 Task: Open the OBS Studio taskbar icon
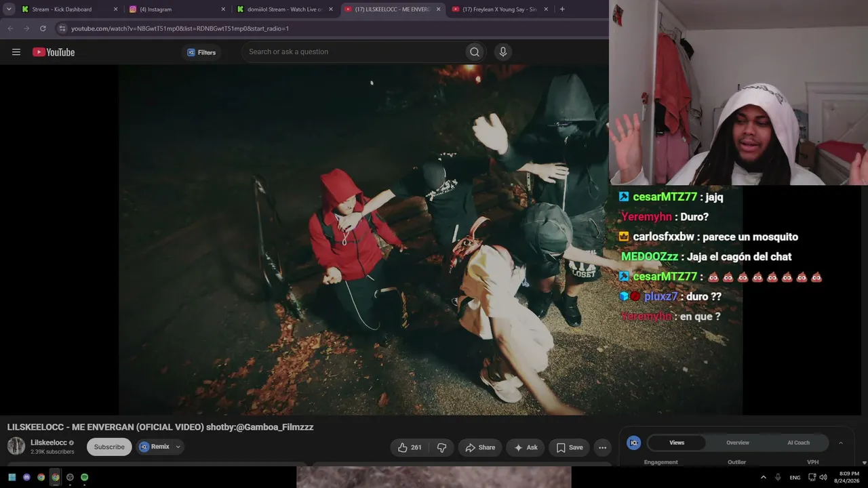coord(70,477)
